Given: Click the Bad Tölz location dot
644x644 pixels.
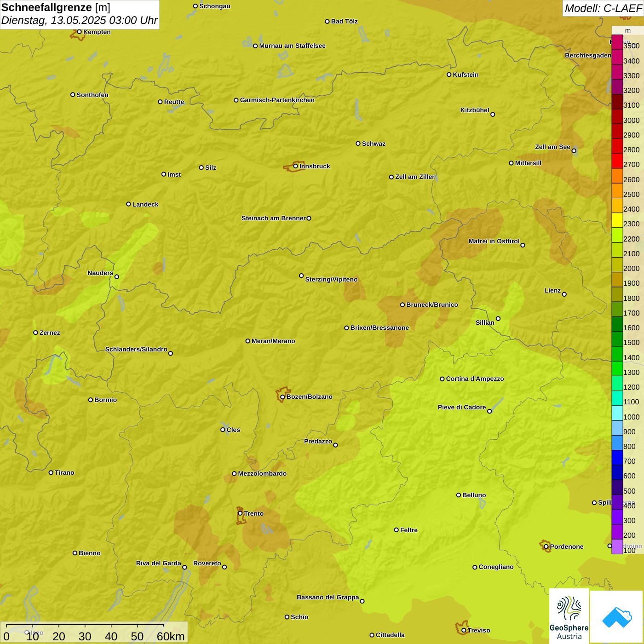Looking at the screenshot, I should pyautogui.click(x=327, y=21).
